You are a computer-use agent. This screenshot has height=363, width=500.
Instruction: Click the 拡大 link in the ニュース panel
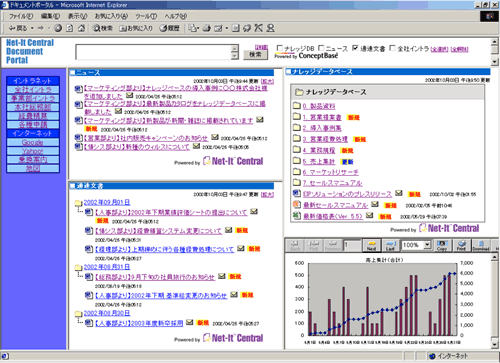click(x=267, y=81)
